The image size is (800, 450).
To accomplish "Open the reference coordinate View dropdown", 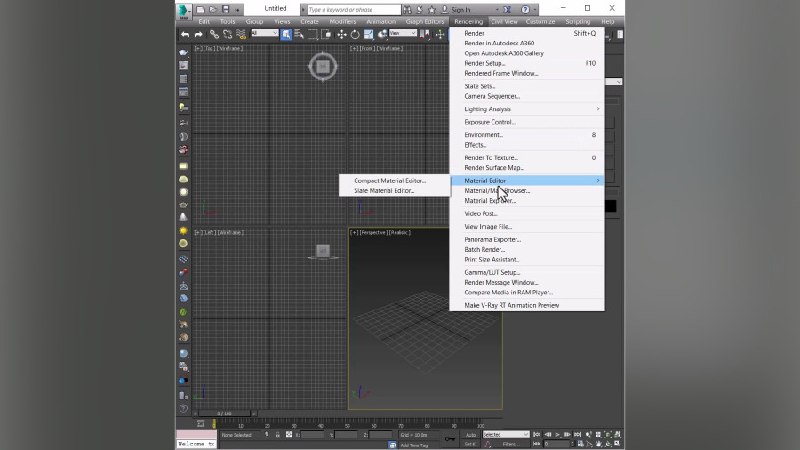I will 403,33.
